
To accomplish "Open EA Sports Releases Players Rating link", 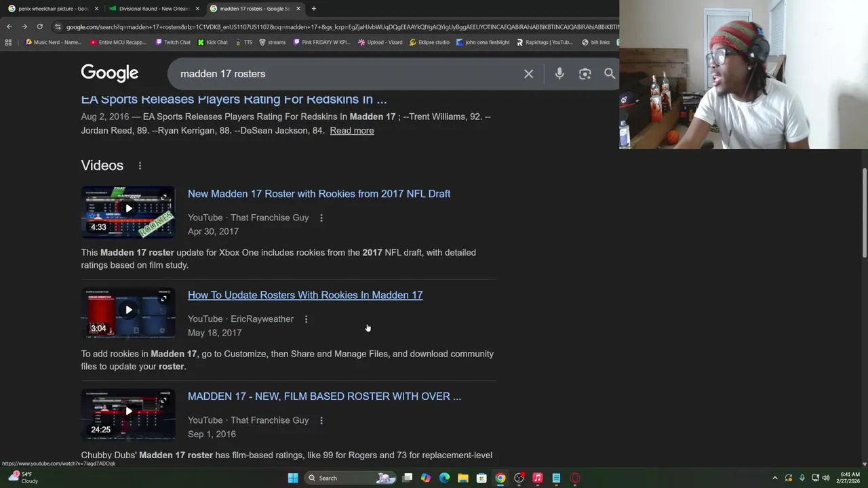I will pyautogui.click(x=234, y=99).
